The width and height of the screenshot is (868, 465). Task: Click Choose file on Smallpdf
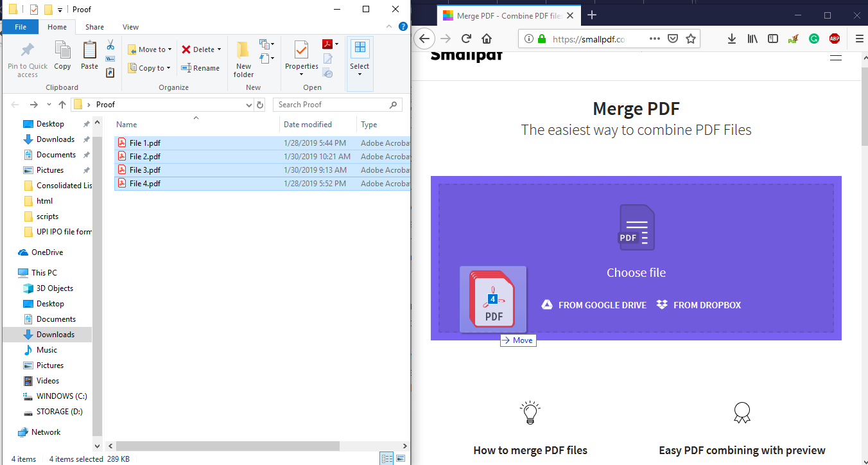point(636,272)
